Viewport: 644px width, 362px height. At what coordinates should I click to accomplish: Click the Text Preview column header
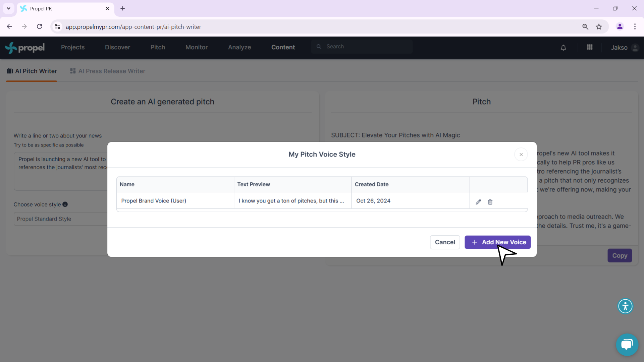(292, 184)
